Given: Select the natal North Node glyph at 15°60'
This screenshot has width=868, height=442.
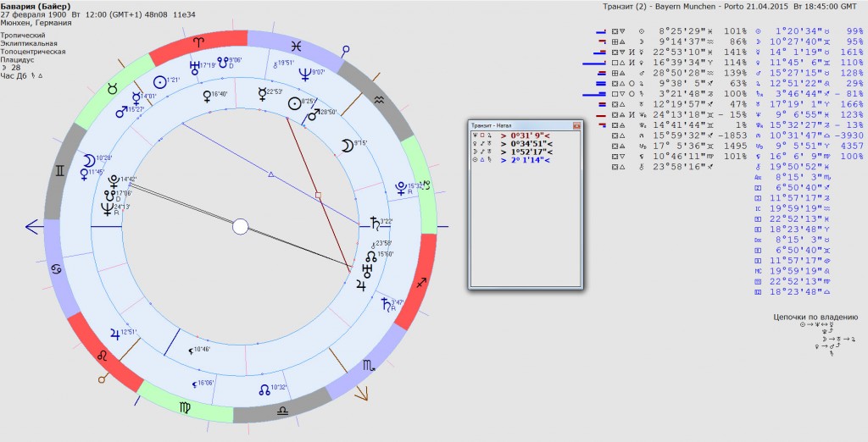Looking at the screenshot, I should 371,257.
